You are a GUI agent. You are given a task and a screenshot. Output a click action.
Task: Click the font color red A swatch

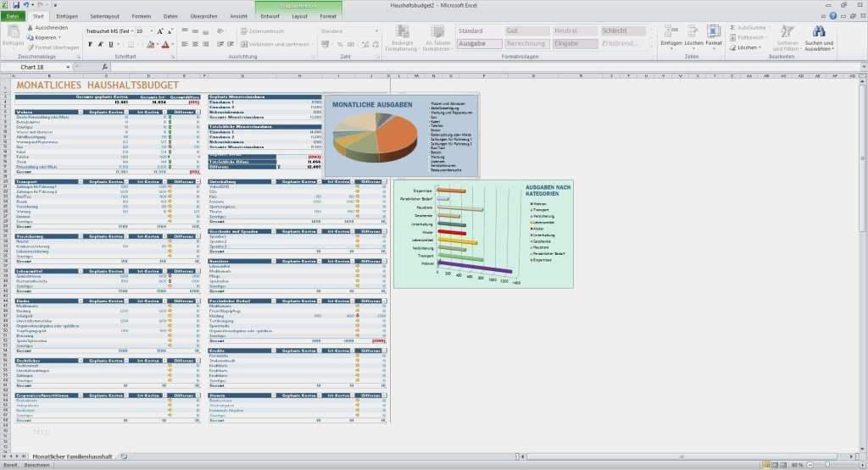[x=165, y=44]
